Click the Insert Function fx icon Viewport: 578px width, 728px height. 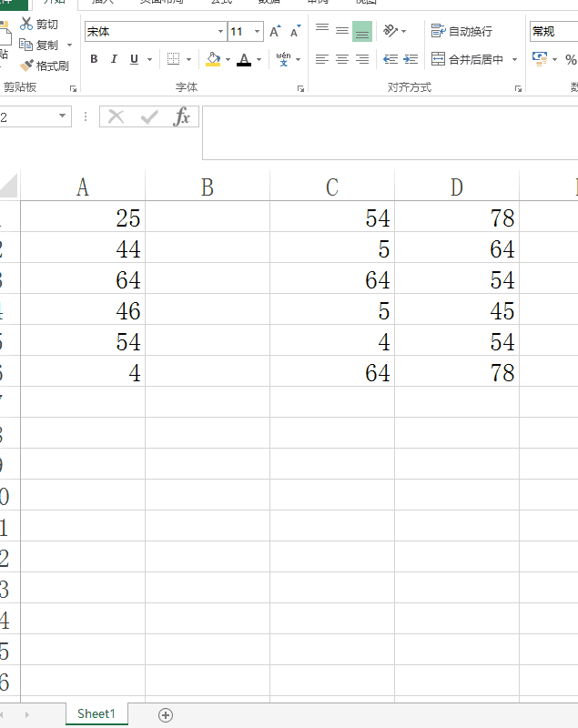181,116
